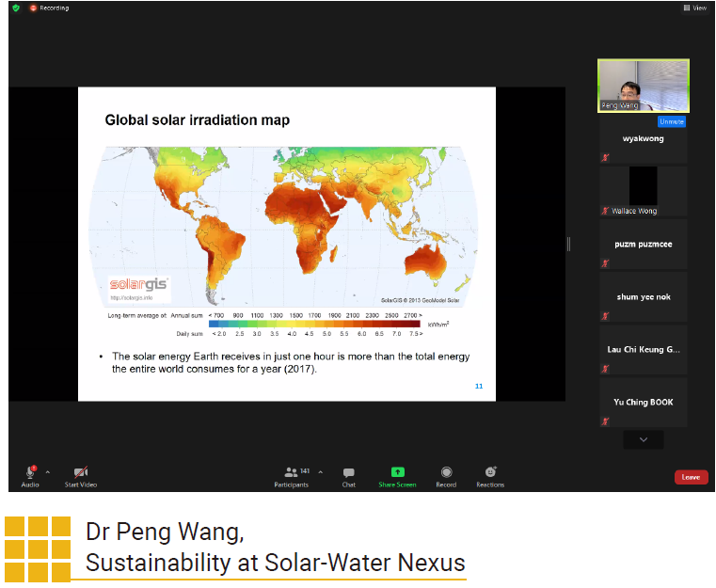Click the solargis logo on slide
Image resolution: width=716 pixels, height=588 pixels.
click(x=139, y=284)
